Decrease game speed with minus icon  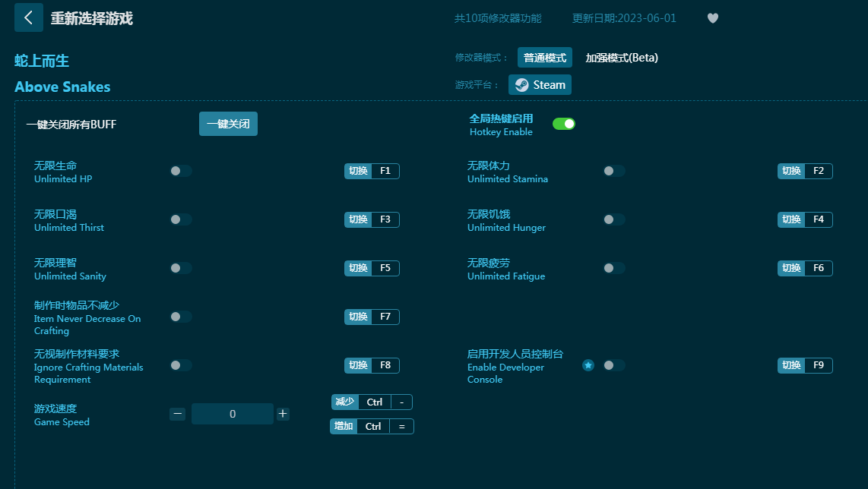pos(178,414)
